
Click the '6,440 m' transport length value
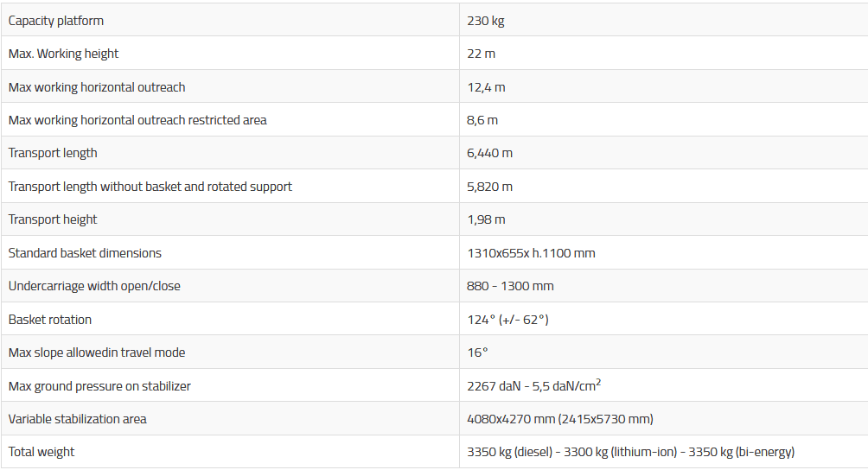pyautogui.click(x=489, y=153)
